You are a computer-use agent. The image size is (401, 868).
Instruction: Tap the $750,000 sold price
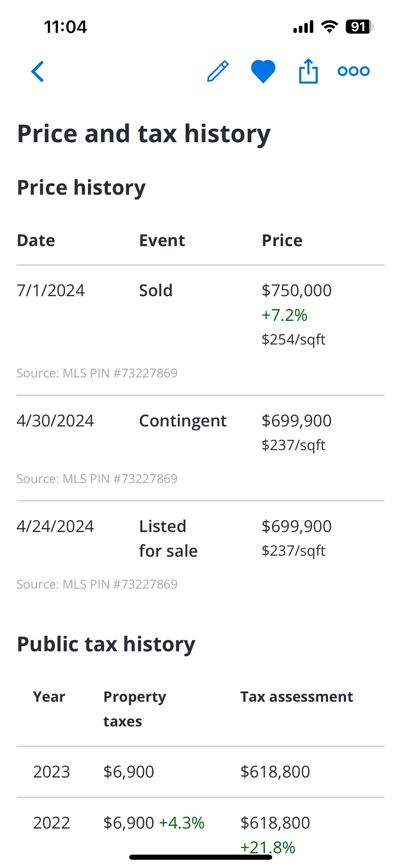pos(296,290)
